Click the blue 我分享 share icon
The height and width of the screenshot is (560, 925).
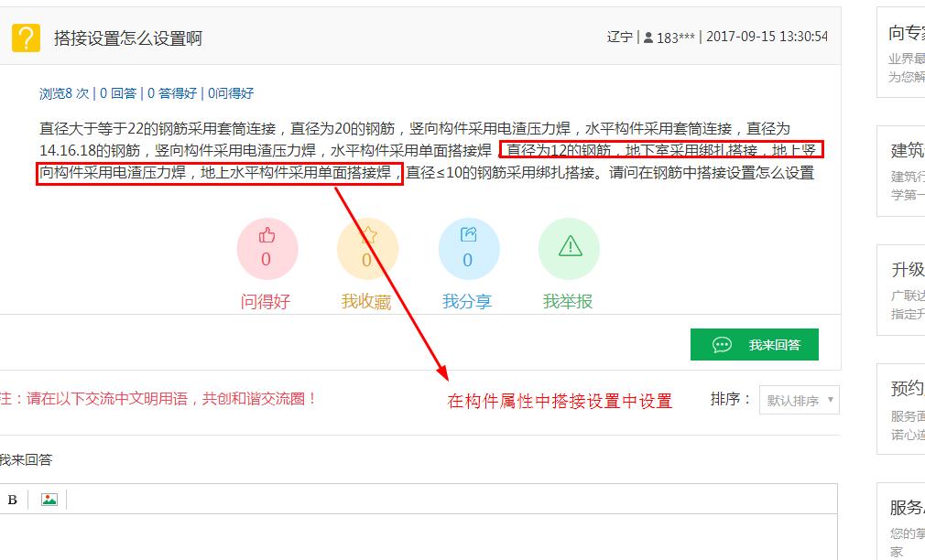pos(468,249)
